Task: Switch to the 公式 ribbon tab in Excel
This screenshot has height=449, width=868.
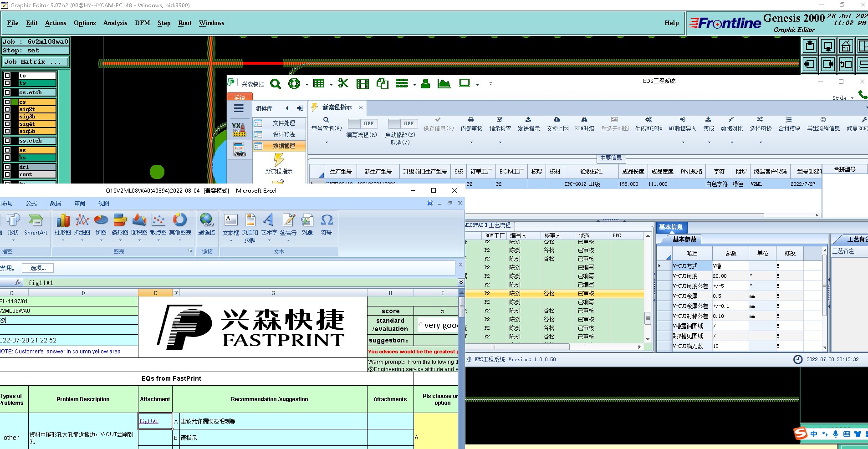Action: point(31,203)
